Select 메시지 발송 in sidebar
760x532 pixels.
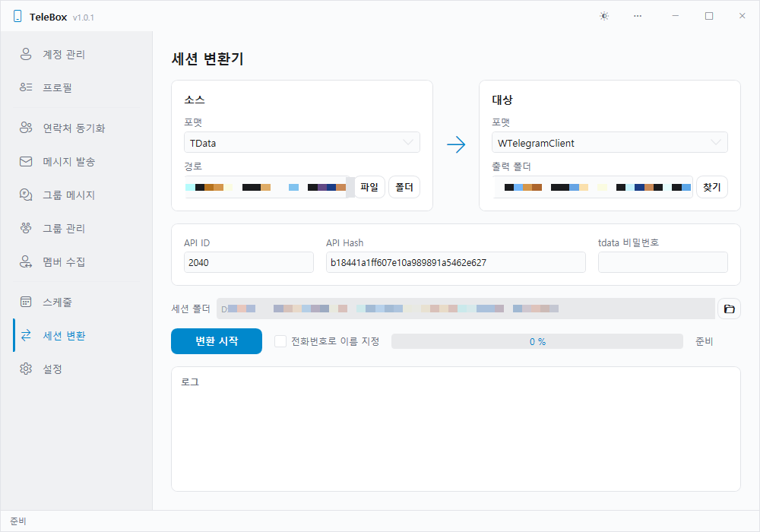pos(77,161)
